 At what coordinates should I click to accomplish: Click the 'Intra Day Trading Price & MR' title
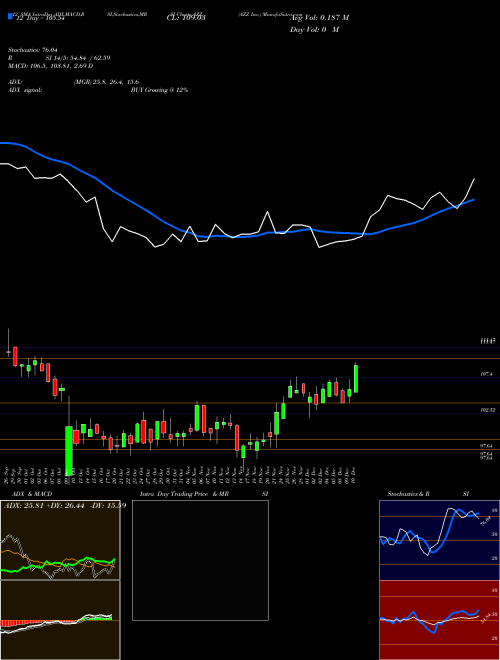point(184,494)
